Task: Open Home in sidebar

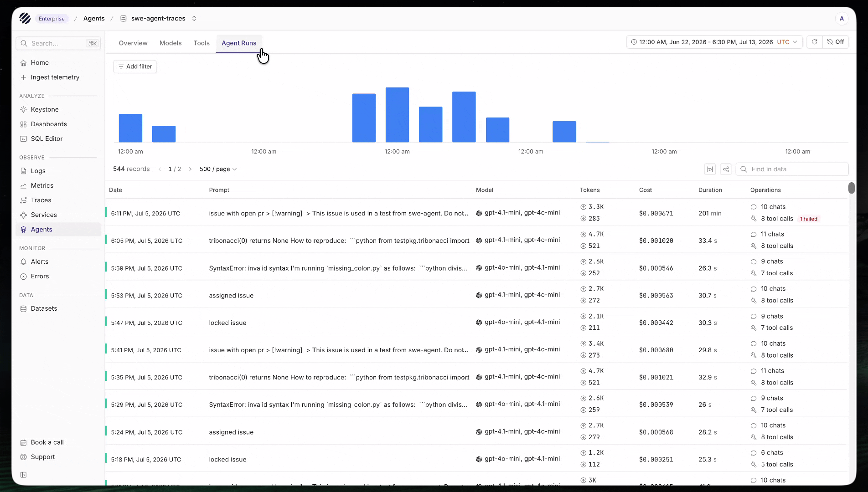Action: pyautogui.click(x=58, y=62)
